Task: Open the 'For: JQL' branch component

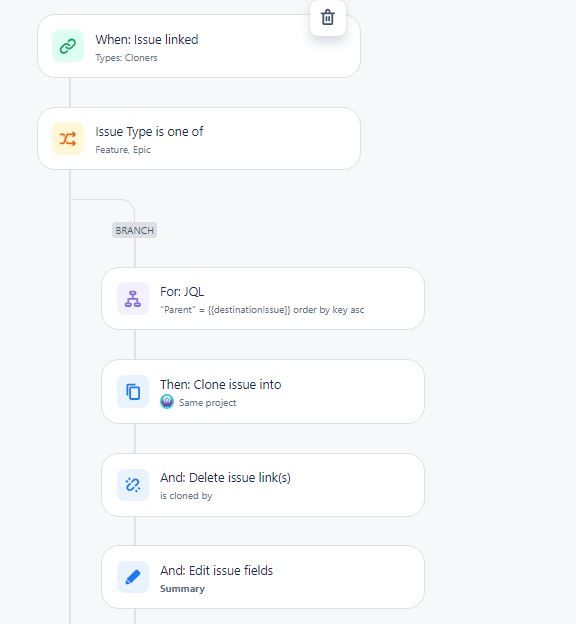Action: click(x=263, y=298)
